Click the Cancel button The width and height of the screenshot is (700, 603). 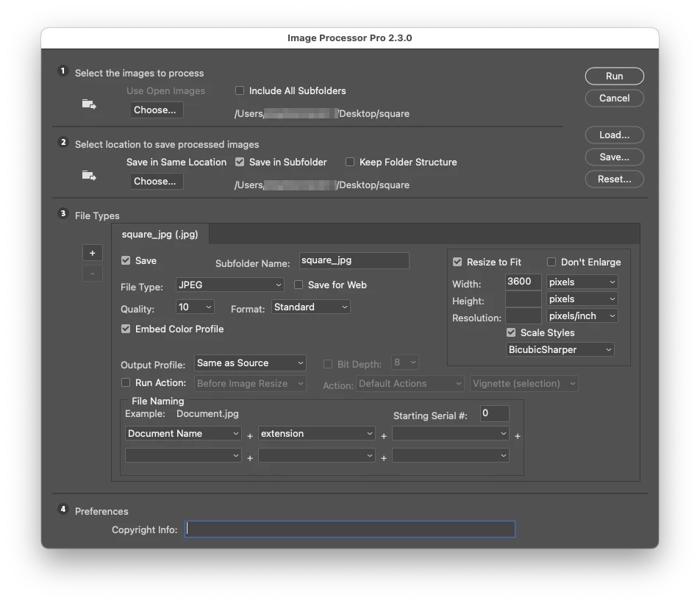[614, 99]
